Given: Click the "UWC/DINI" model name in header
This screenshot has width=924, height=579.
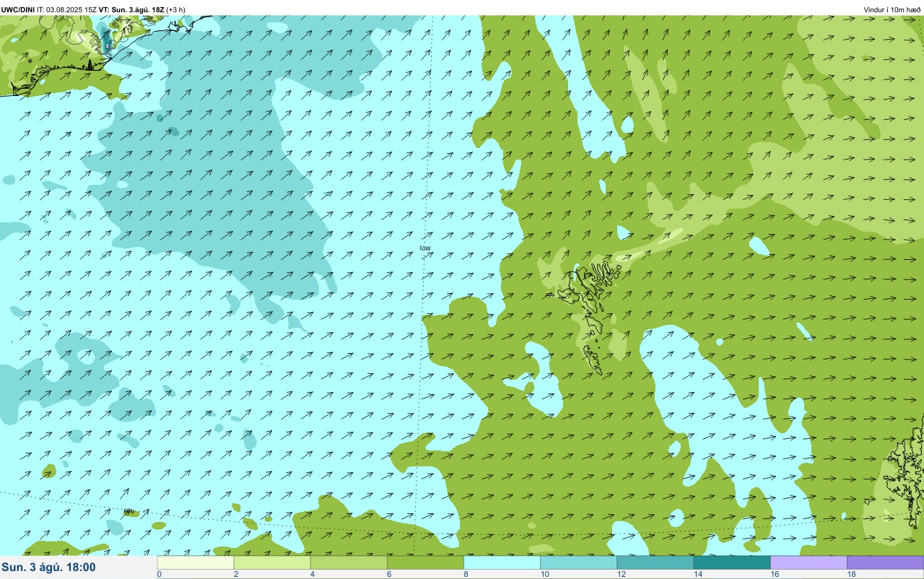Looking at the screenshot, I should 18,9.
